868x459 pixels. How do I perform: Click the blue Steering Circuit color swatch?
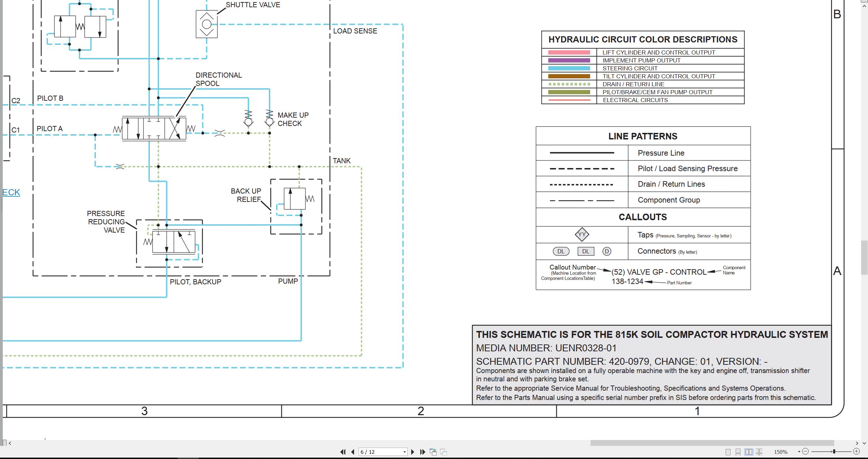click(x=569, y=68)
